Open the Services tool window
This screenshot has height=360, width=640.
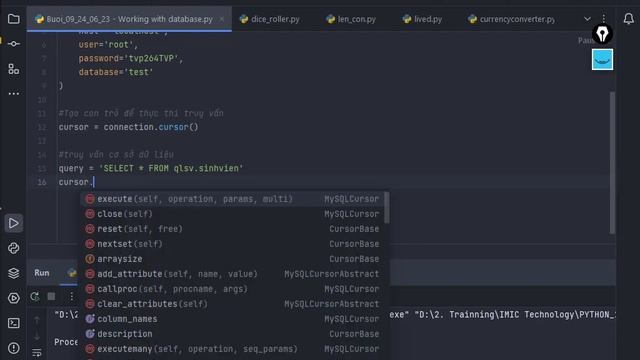coord(13,298)
